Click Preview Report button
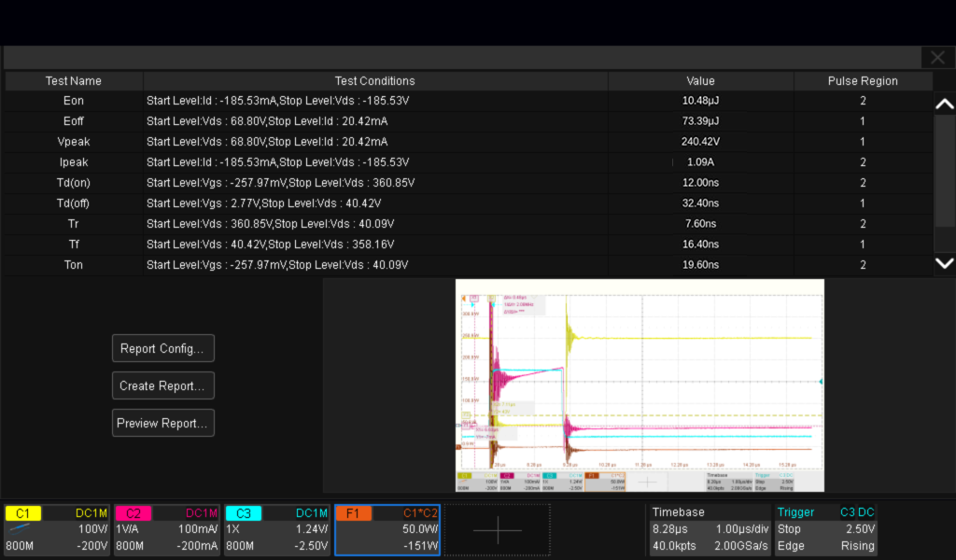956x560 pixels. 162,423
